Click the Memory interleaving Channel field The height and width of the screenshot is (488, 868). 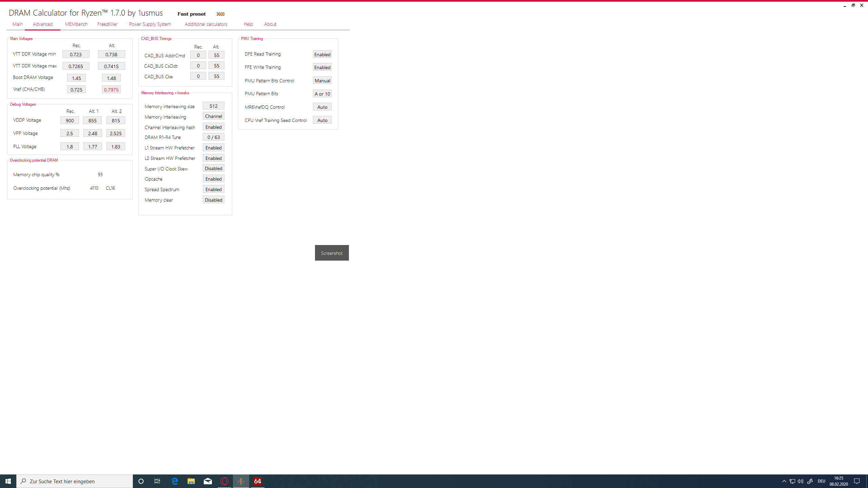(x=213, y=116)
